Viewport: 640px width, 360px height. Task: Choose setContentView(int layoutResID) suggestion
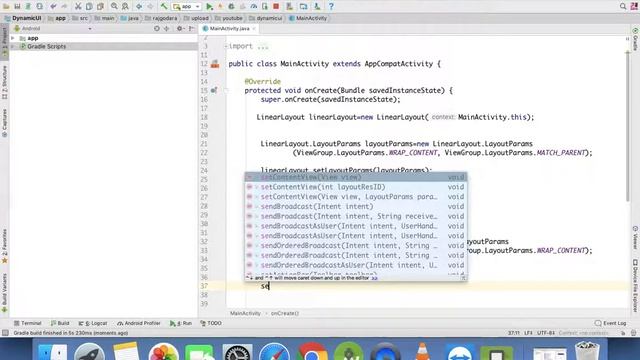tap(356, 187)
